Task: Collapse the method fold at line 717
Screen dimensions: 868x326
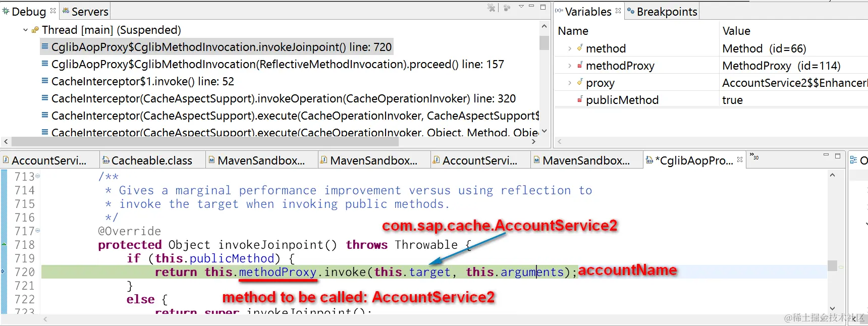Action: [37, 231]
